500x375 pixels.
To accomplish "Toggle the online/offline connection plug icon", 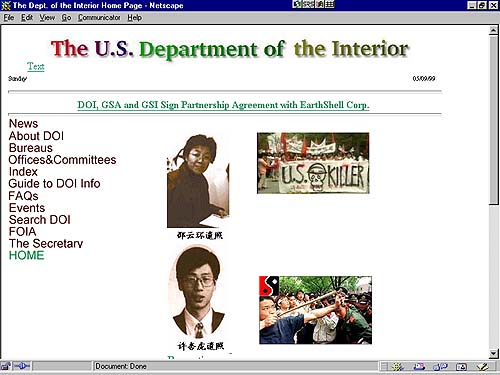I will tap(22, 366).
